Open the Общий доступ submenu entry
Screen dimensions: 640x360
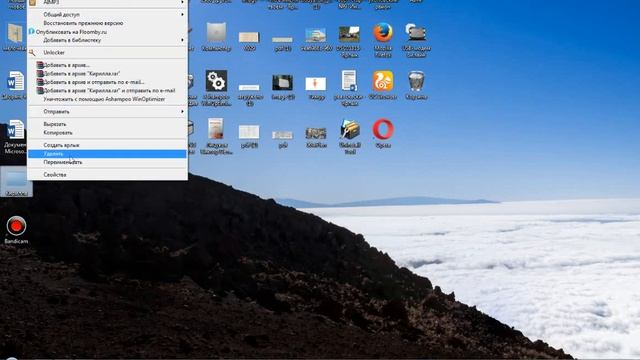click(107, 15)
